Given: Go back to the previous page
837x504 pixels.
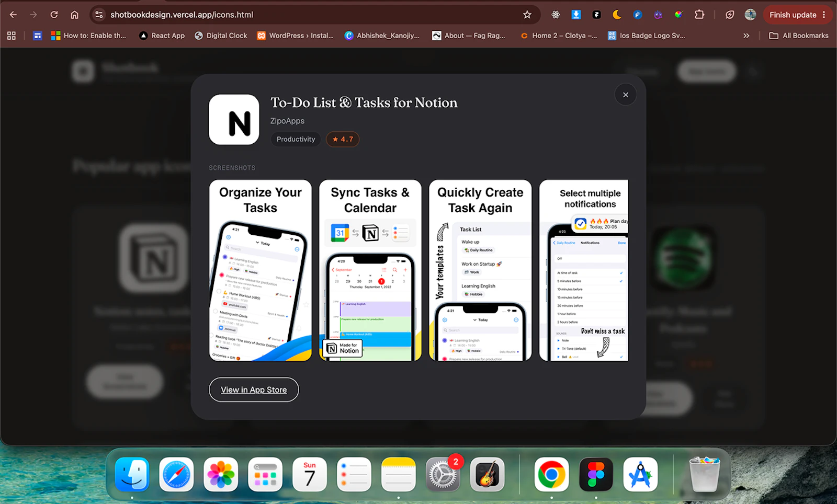Looking at the screenshot, I should click(14, 15).
